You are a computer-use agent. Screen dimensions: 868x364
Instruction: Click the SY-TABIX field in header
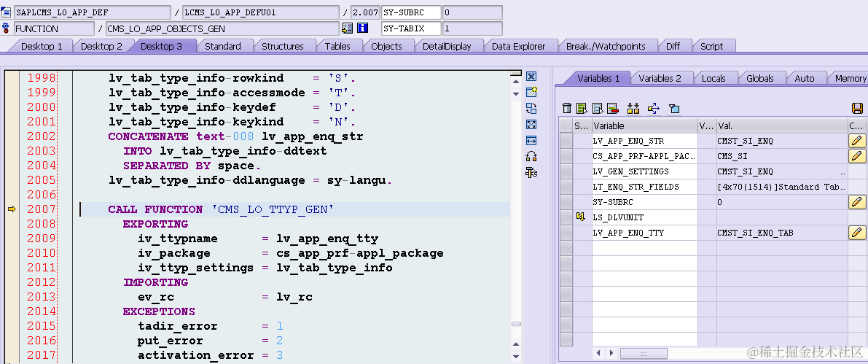[x=411, y=28]
